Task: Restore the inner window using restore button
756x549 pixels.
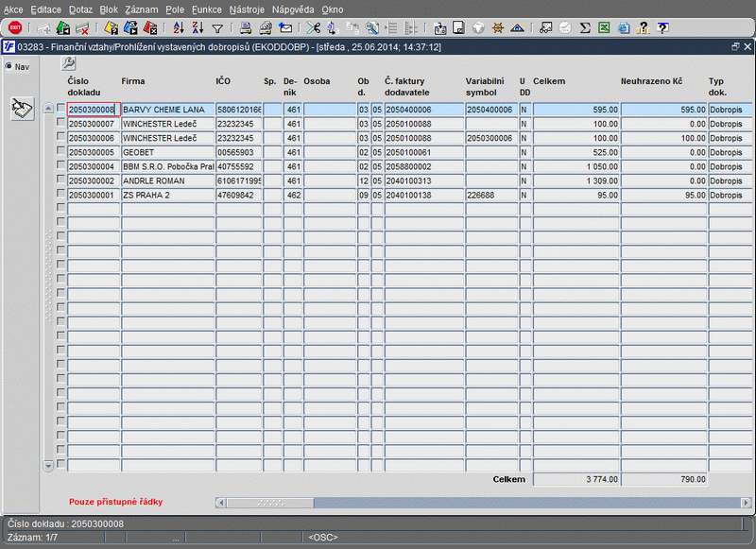Action: tap(735, 46)
